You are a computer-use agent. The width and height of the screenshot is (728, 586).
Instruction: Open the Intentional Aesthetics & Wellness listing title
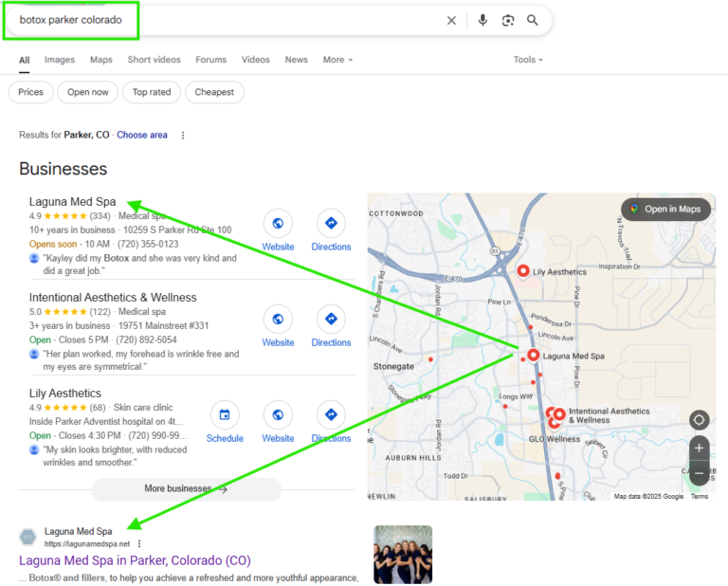[x=113, y=298]
